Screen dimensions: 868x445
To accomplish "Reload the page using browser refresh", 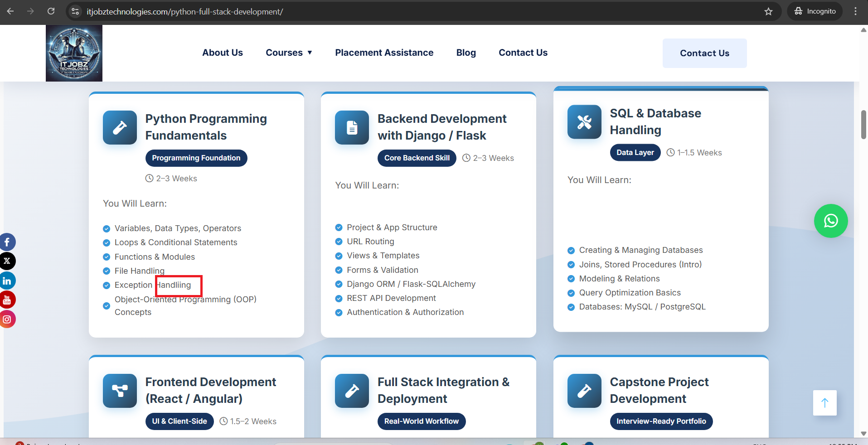I will 51,11.
